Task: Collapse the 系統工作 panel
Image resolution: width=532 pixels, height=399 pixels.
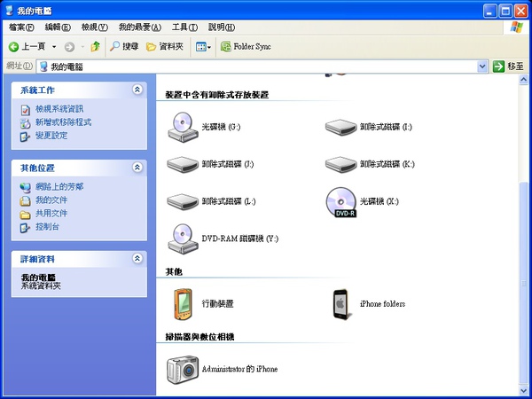Action: tap(137, 90)
